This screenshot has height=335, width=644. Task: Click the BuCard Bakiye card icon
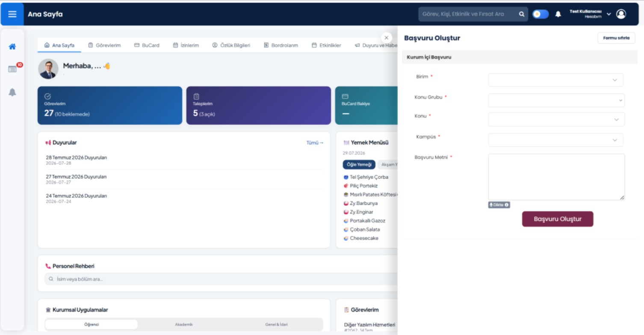345,97
